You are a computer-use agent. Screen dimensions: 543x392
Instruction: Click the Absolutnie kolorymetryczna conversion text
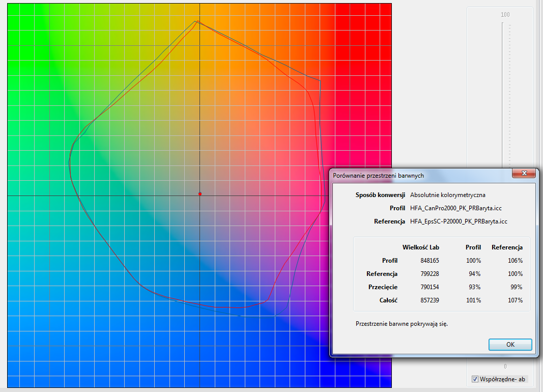[447, 195]
